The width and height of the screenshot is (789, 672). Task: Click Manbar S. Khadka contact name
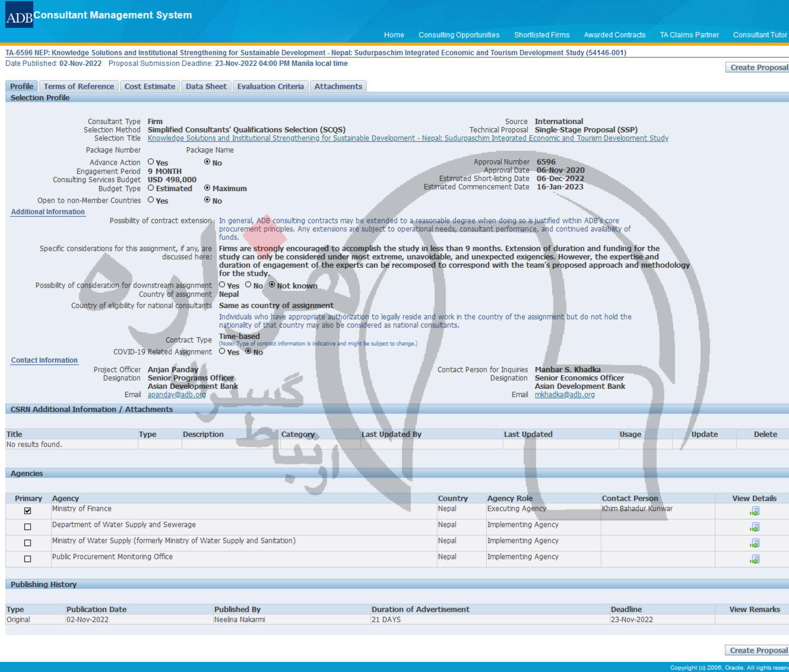coord(568,370)
